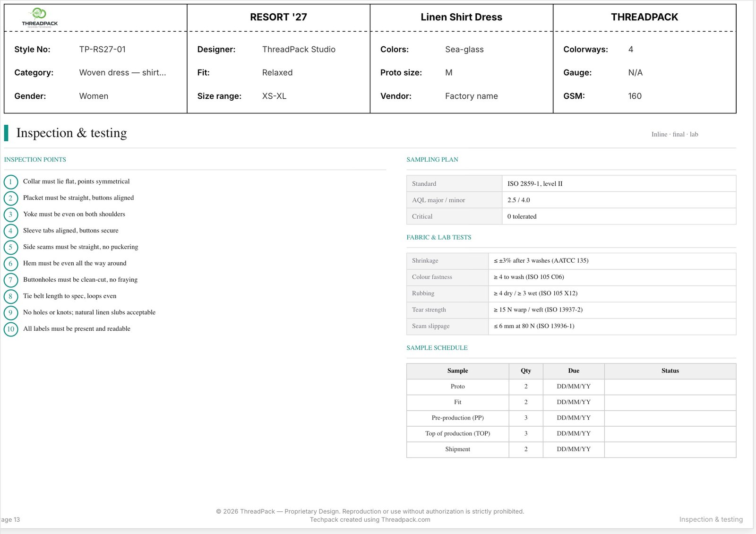Image resolution: width=756 pixels, height=534 pixels.
Task: Select inspection point number 7 circle
Action: point(11,280)
